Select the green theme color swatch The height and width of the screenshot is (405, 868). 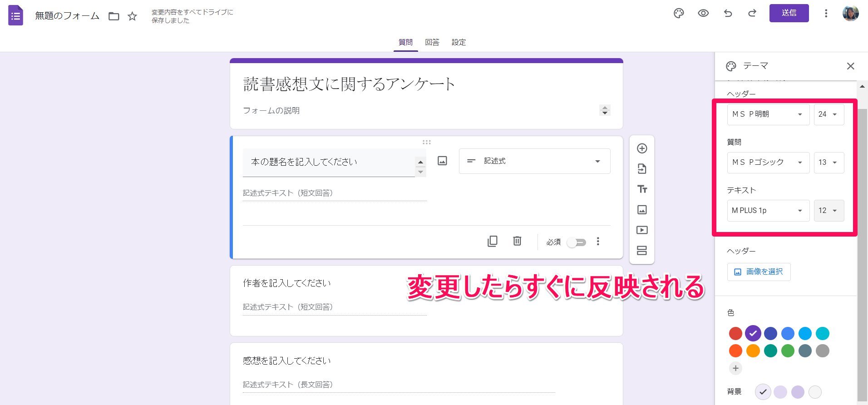click(x=788, y=351)
